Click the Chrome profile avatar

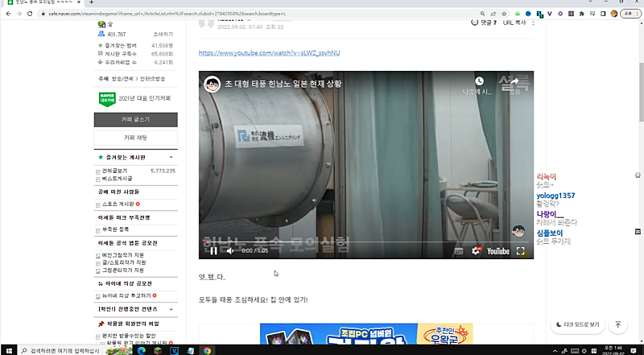[614, 14]
